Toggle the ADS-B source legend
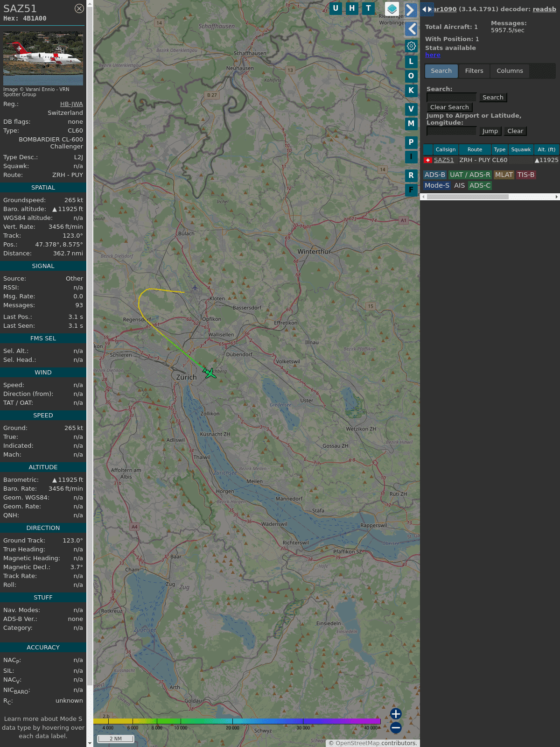This screenshot has width=560, height=747. 434,175
